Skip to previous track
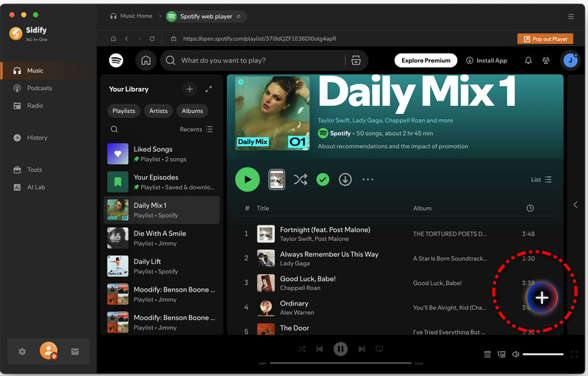 pyautogui.click(x=320, y=349)
